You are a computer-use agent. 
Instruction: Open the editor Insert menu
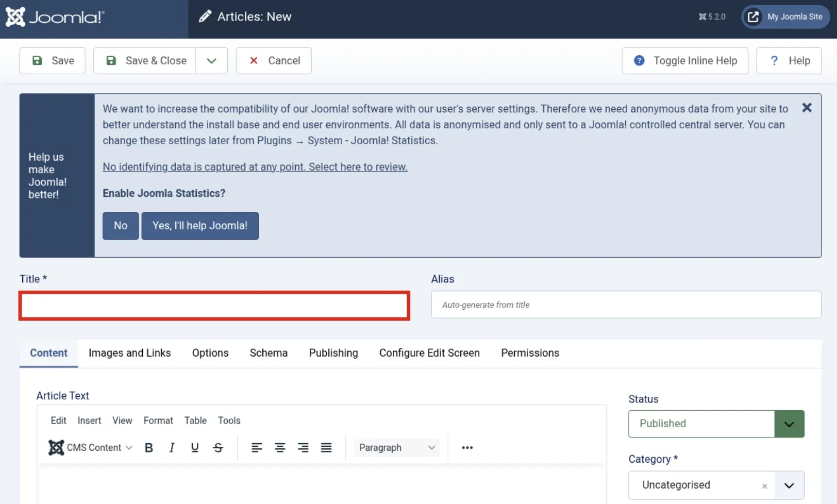(x=89, y=421)
